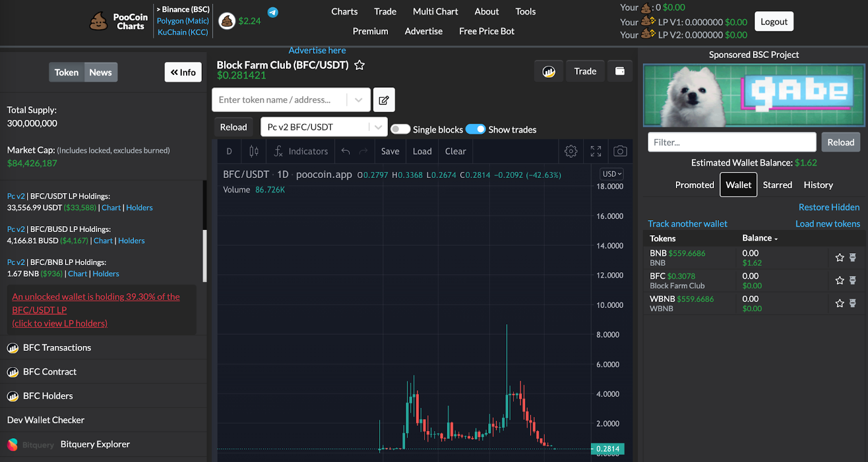This screenshot has height=462, width=868.
Task: Click the Trade button near token title
Action: 585,71
